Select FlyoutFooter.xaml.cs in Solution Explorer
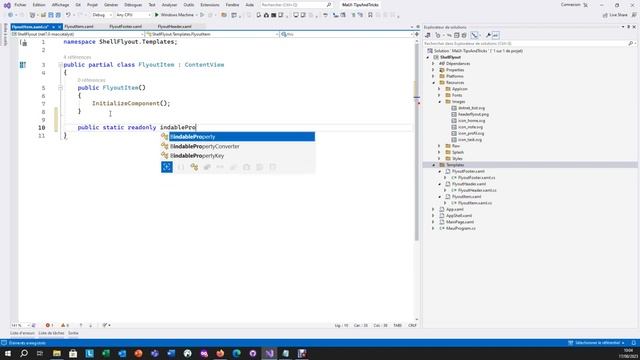640x360 pixels. [x=476, y=178]
